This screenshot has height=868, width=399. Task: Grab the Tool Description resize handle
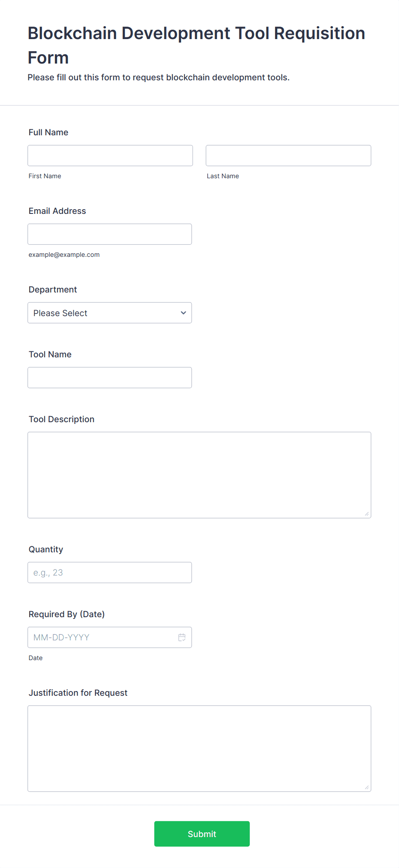click(x=367, y=514)
